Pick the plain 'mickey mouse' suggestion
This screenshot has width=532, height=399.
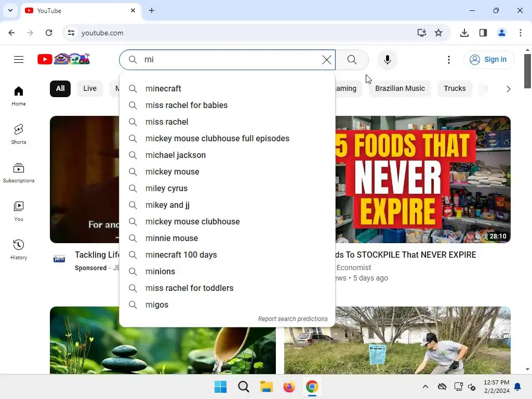(228, 171)
